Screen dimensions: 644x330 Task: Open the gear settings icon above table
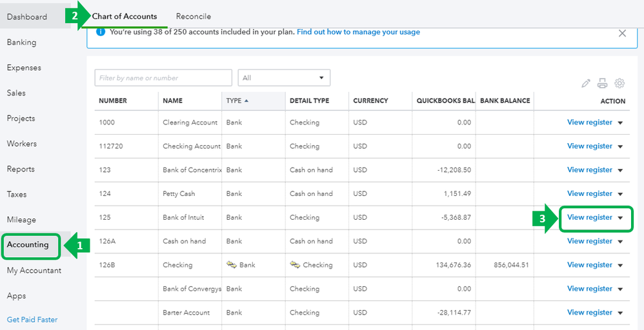619,83
